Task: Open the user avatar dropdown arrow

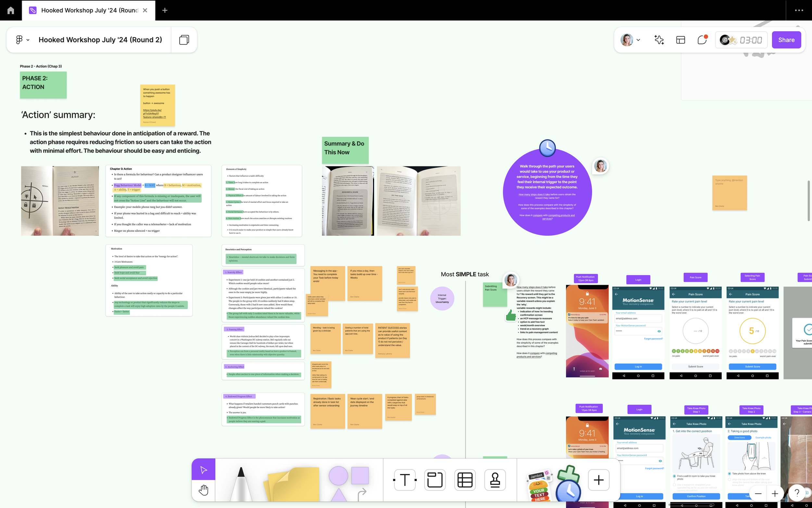Action: [638, 40]
